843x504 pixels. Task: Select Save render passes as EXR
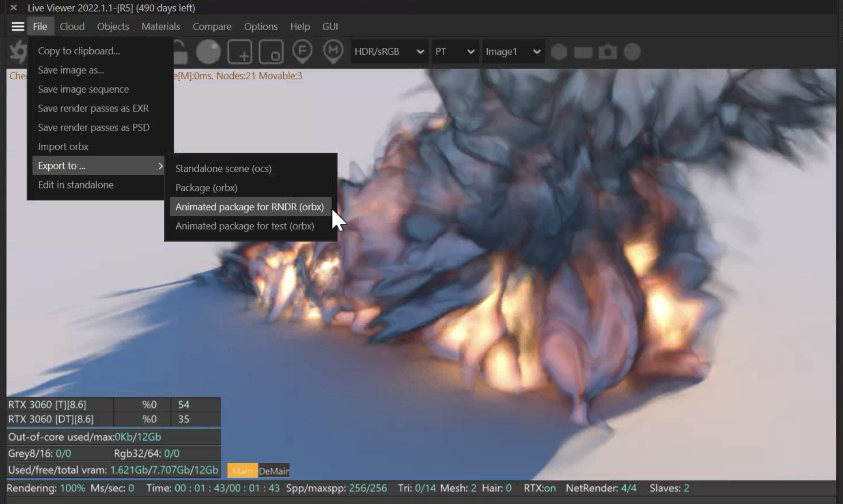[93, 108]
